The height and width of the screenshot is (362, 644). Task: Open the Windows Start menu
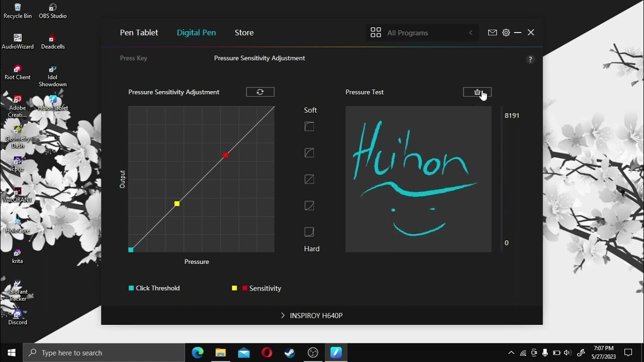(12, 353)
